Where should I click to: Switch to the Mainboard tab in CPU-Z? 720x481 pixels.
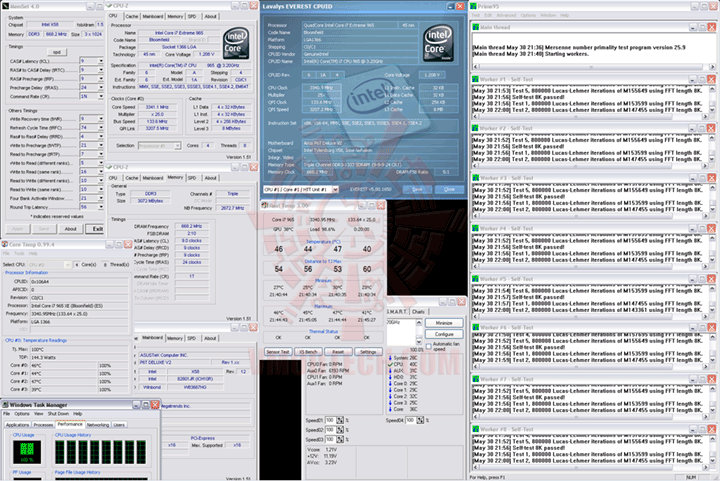[153, 16]
